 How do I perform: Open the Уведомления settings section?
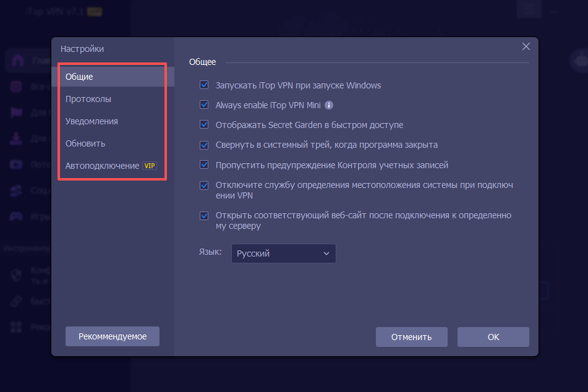pos(92,121)
